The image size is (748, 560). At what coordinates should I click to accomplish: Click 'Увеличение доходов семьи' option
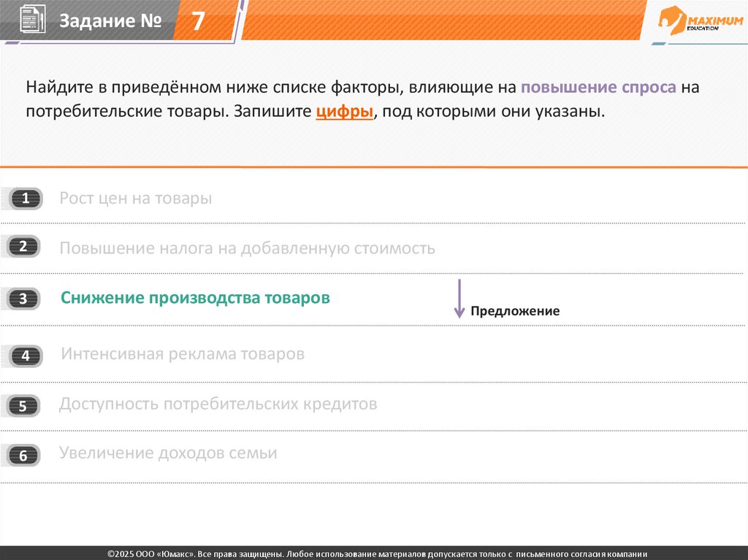[168, 453]
